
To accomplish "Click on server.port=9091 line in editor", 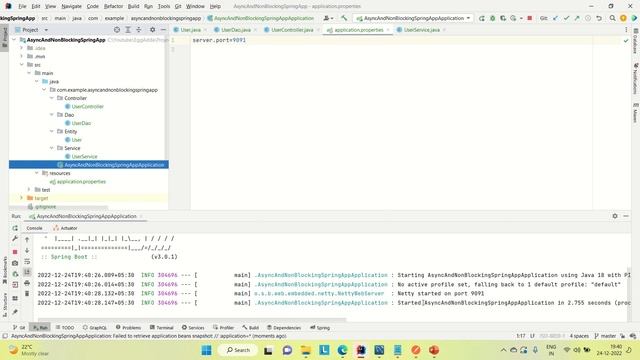I will point(219,40).
